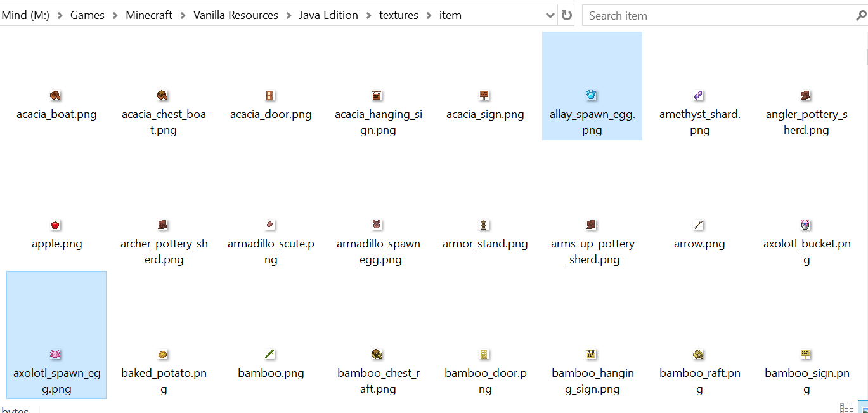
Task: Select the baked_potato.png icon
Action: tap(163, 354)
